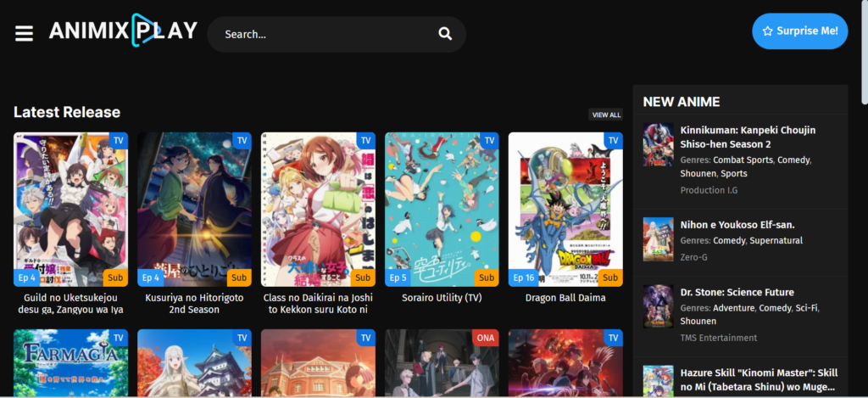Viewport: 868px width, 398px height.
Task: Click the Ep 4 badge on Kusuriya no Hitorigoto
Action: [x=151, y=277]
